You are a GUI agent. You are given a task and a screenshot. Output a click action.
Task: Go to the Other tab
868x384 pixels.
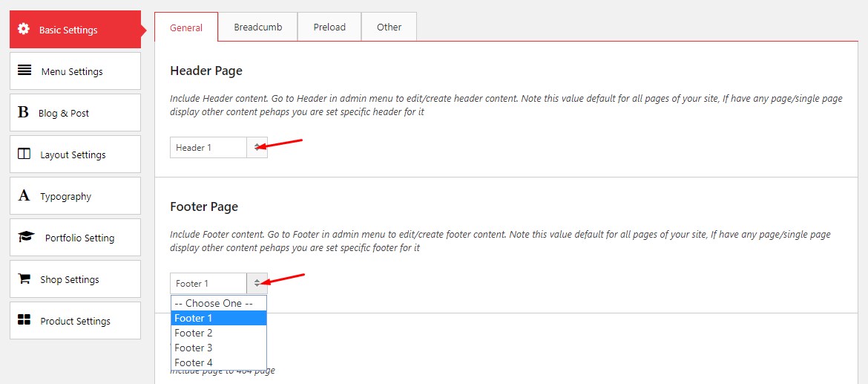(389, 27)
